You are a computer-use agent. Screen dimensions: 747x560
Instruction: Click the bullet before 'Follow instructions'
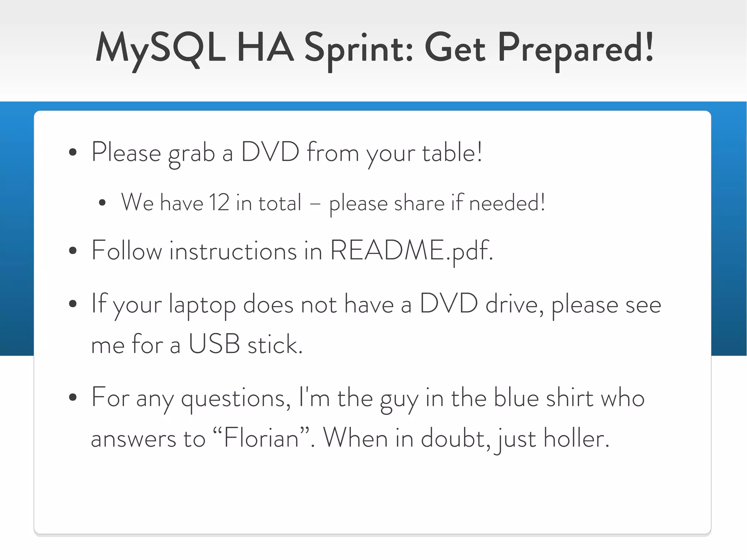(73, 251)
